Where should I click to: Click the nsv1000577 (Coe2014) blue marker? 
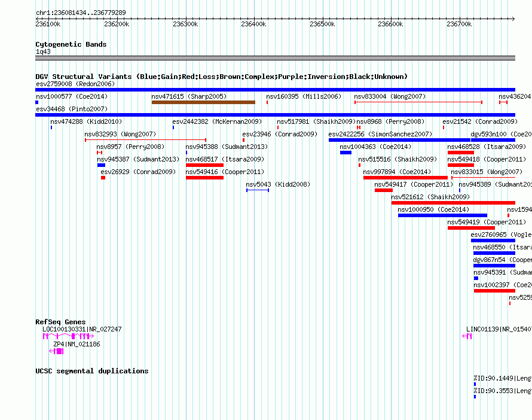37,102
